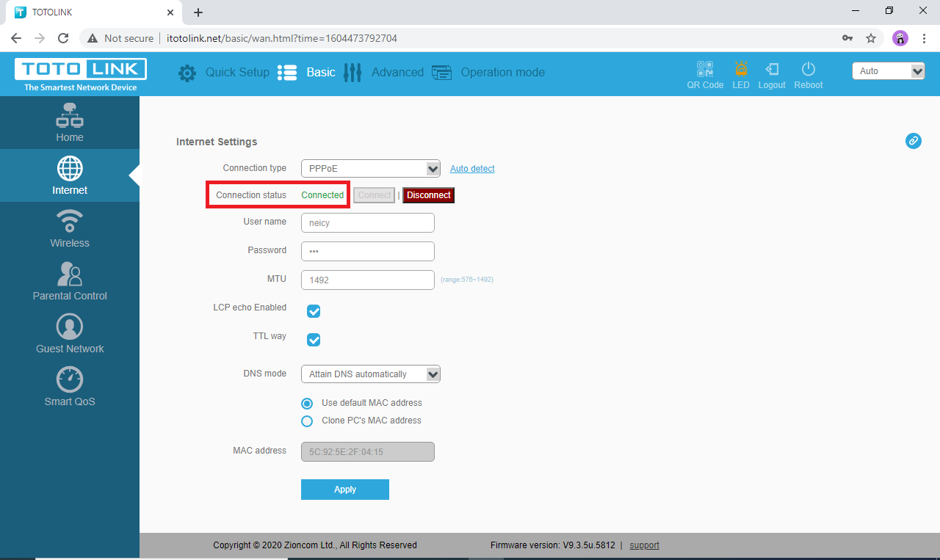
Task: Click the User name field
Action: [x=368, y=223]
